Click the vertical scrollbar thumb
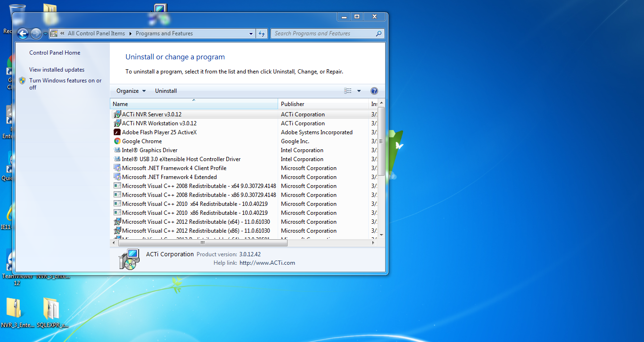Screen dimensions: 644x342 pos(381,141)
